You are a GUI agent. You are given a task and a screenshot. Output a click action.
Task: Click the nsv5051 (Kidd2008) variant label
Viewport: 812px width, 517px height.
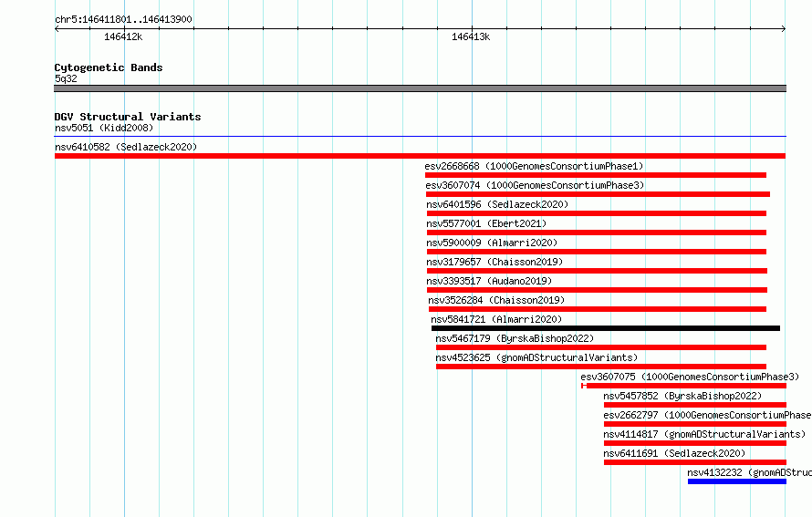point(104,128)
